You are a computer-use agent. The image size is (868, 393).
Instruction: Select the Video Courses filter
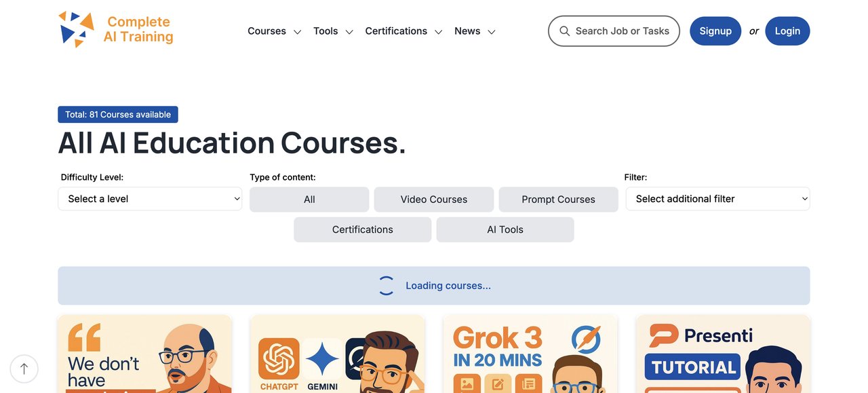tap(434, 200)
